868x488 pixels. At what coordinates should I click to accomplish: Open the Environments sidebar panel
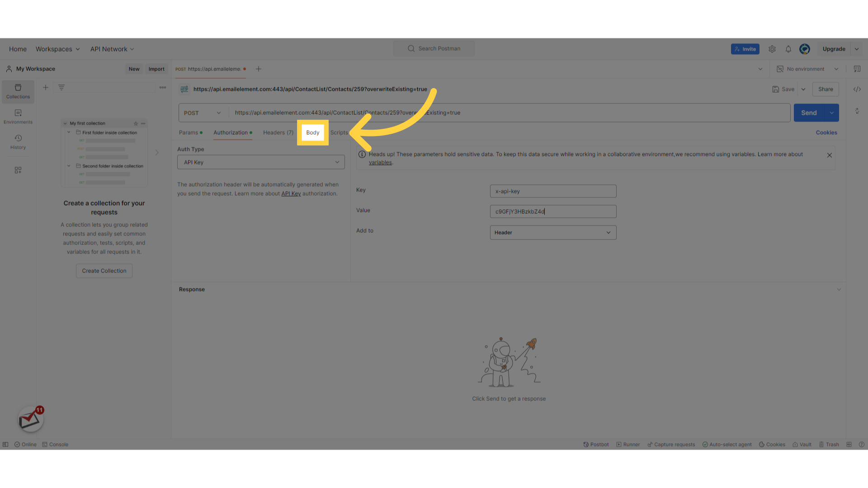point(18,117)
